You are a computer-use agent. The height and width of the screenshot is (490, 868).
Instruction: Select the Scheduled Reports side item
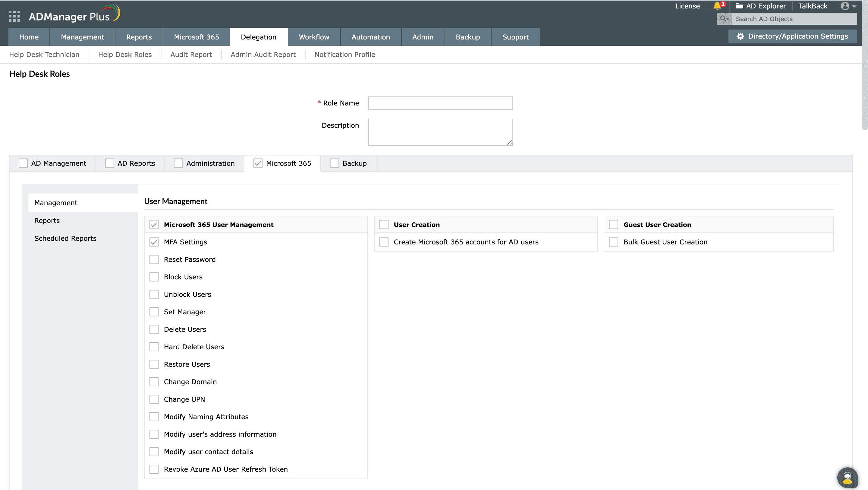(x=65, y=238)
